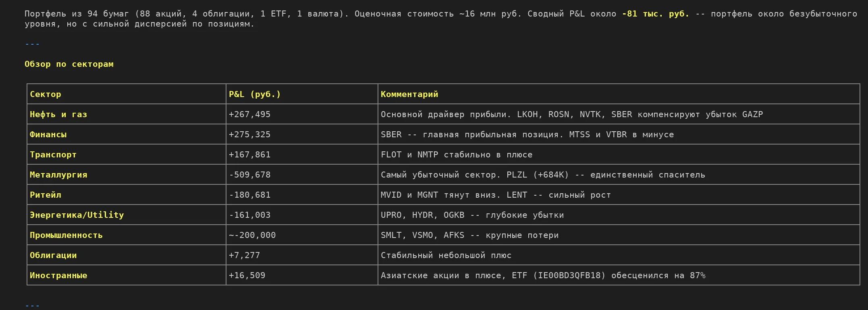This screenshot has width=868, height=310.
Task: Click the -509,678 P&L value
Action: pyautogui.click(x=249, y=175)
